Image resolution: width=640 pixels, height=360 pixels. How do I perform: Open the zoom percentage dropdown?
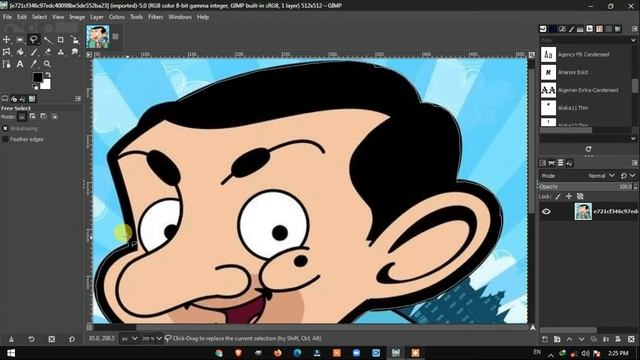point(152,339)
